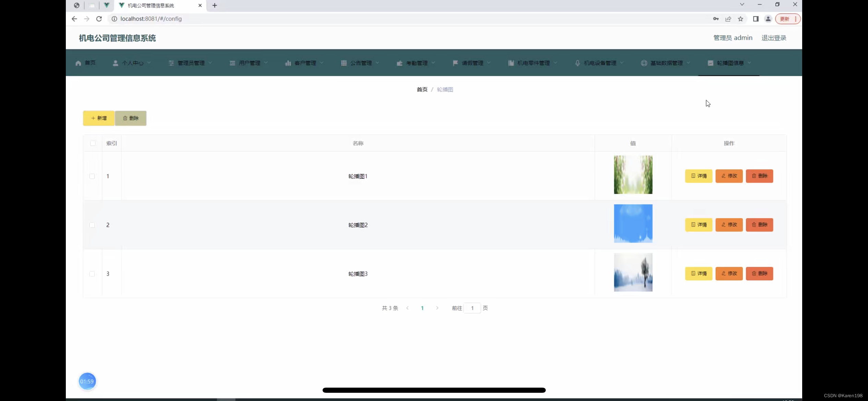Expand the 机电设备管理 dropdown arrow

[x=622, y=63]
